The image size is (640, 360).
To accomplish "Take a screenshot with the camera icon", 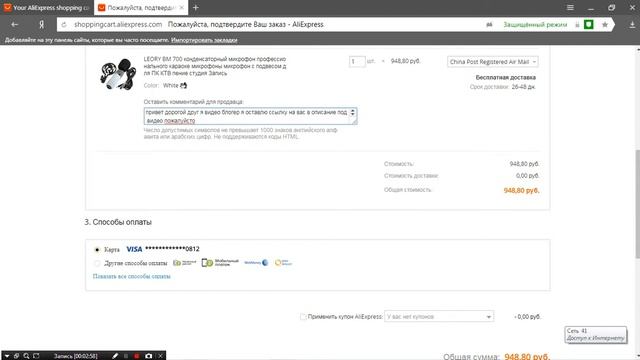I will tap(149, 356).
